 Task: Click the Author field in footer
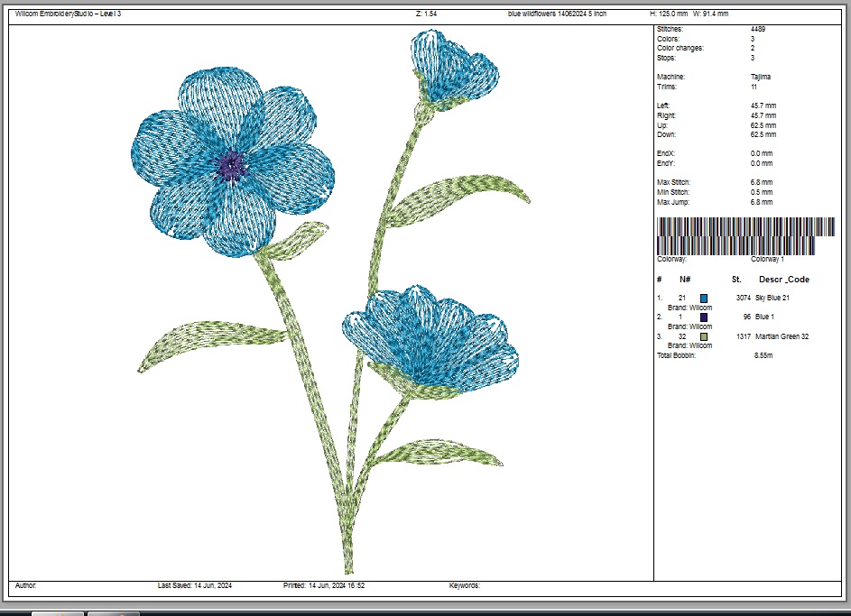coord(26,585)
